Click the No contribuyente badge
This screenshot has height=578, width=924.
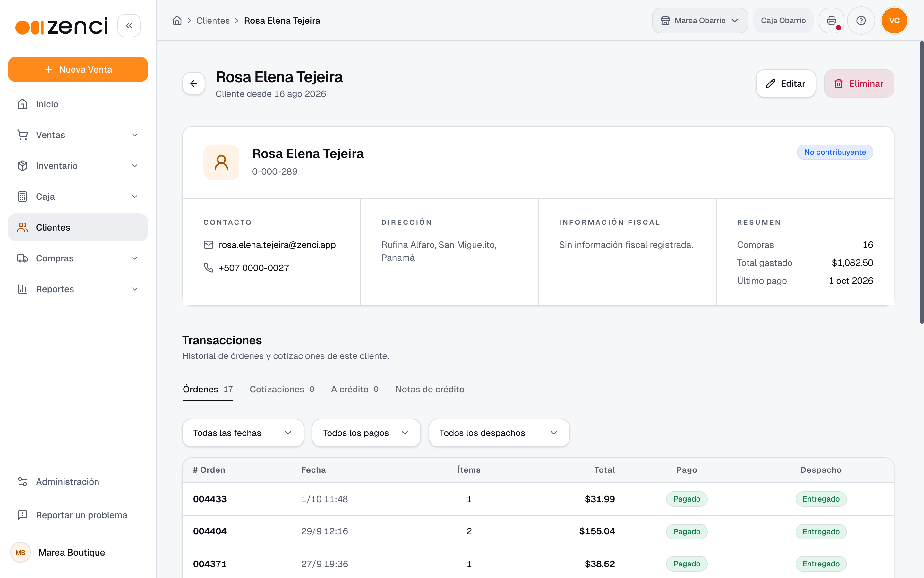[x=835, y=152]
